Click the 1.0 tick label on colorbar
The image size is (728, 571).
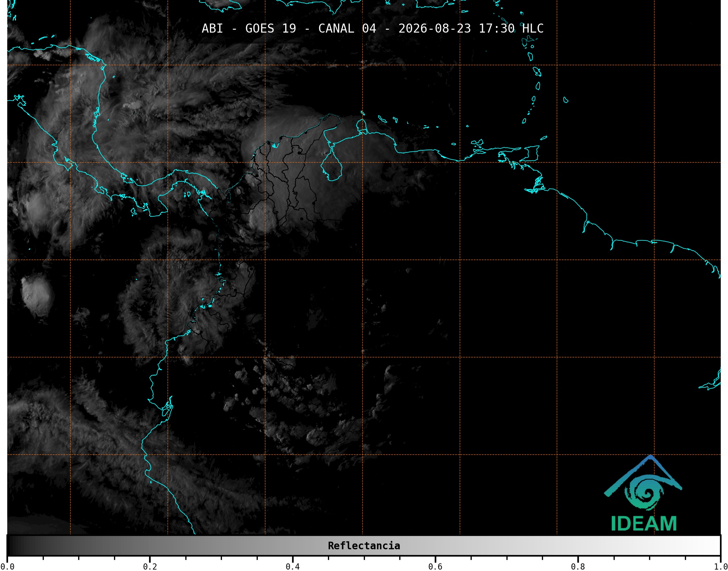720,566
